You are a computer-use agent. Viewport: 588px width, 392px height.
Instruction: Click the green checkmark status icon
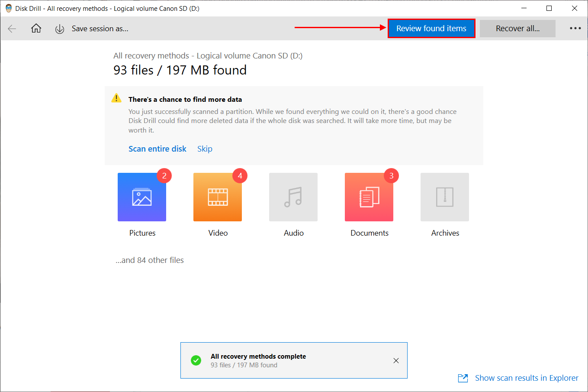196,360
